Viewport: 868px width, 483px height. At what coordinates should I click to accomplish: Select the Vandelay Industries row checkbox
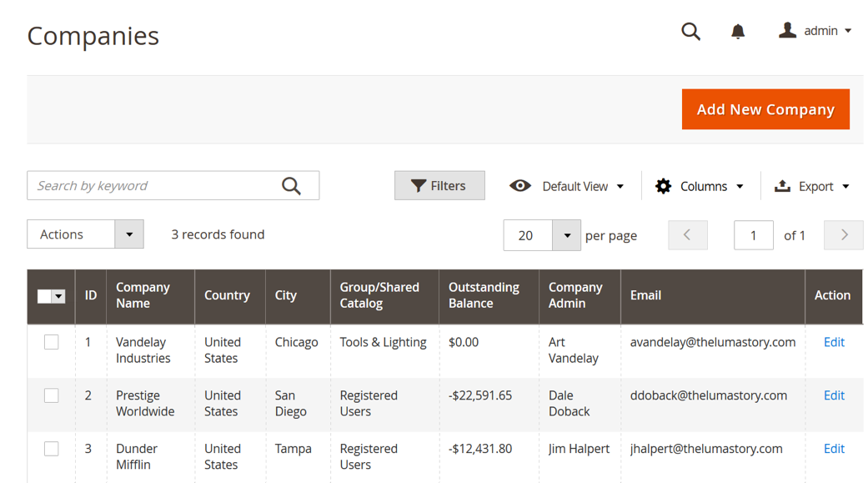(x=52, y=342)
